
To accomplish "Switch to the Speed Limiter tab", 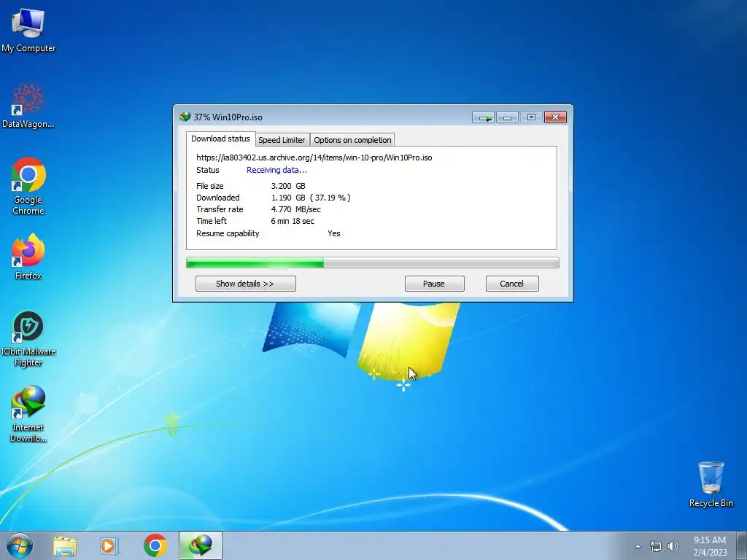I will 282,140.
